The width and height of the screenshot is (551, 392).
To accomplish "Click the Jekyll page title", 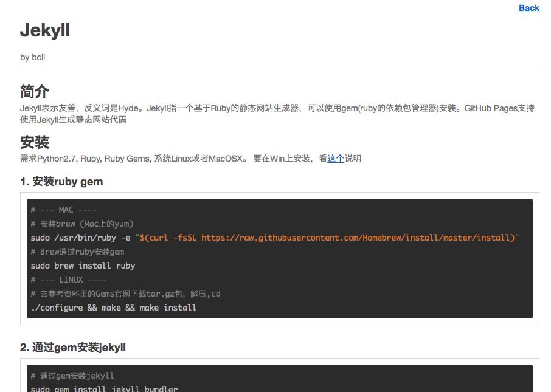I will [x=45, y=30].
